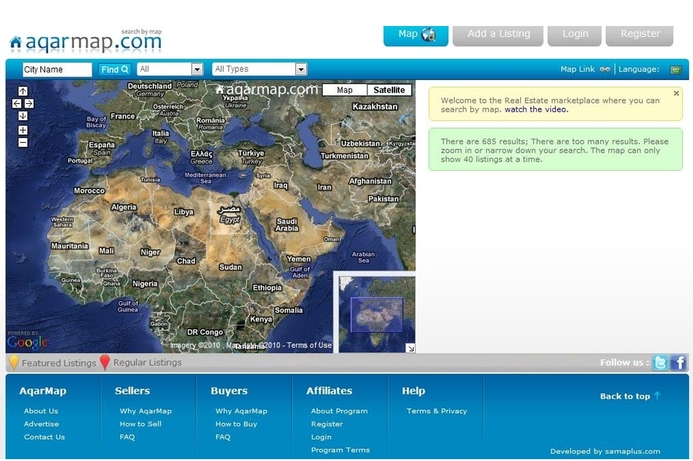Switch to Satellite view type
The height and width of the screenshot is (461, 693).
[x=389, y=90]
